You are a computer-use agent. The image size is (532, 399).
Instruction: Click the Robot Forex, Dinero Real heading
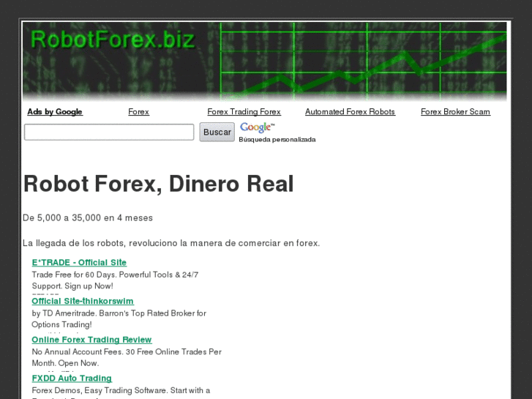coord(159,184)
